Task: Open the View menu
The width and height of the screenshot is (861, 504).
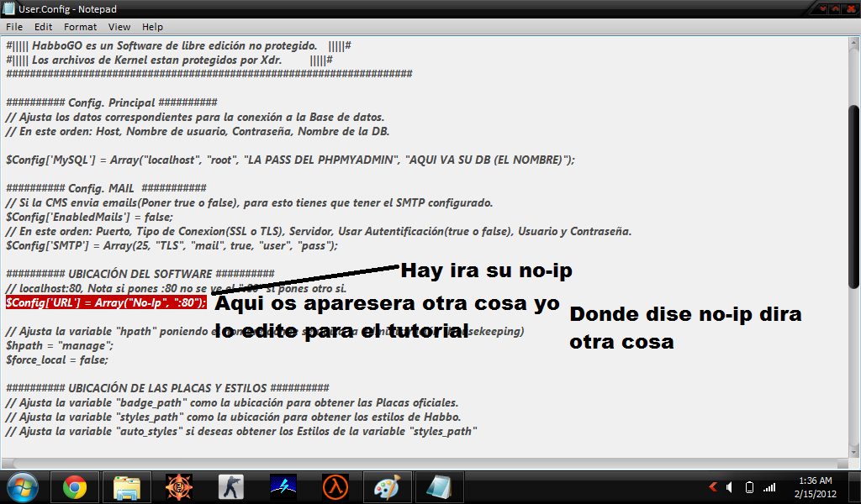Action: pos(119,27)
